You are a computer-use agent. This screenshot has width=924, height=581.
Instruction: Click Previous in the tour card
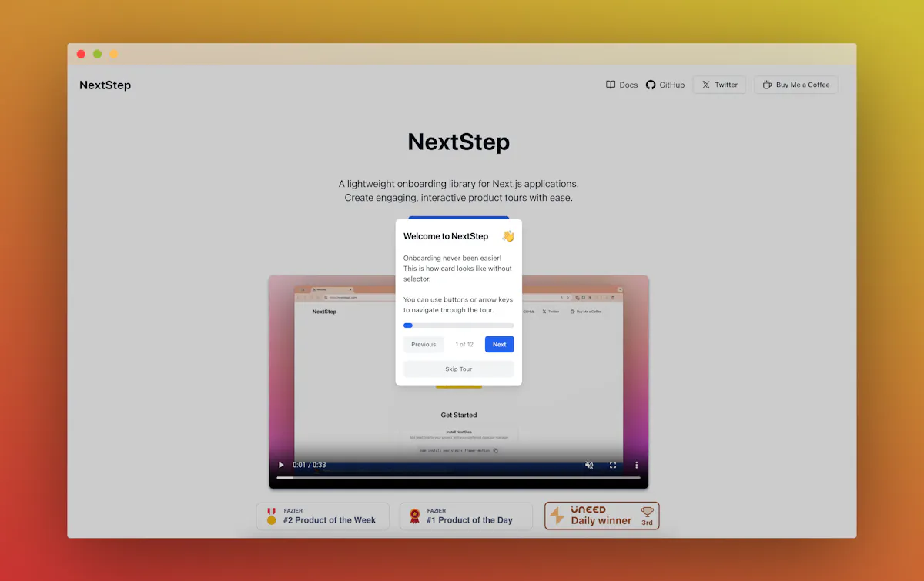pyautogui.click(x=423, y=344)
